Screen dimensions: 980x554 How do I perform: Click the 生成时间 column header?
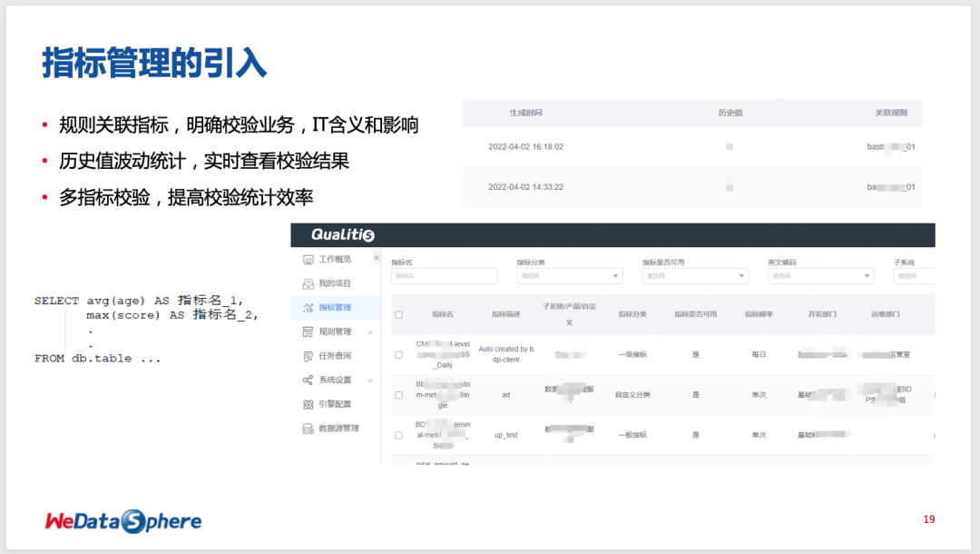point(525,114)
